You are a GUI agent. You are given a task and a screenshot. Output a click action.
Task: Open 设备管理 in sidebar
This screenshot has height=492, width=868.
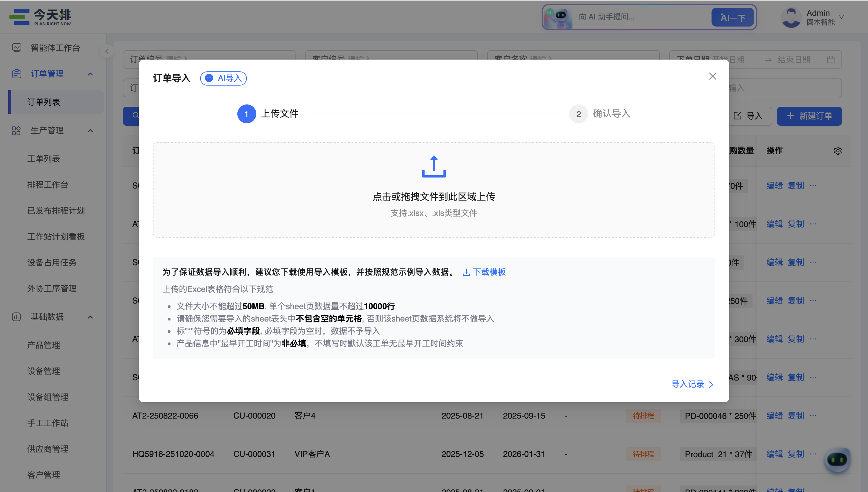pyautogui.click(x=44, y=371)
